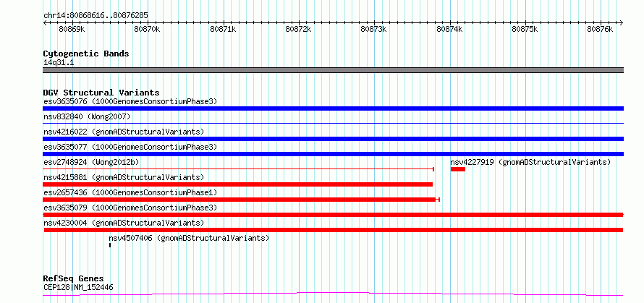This screenshot has height=303, width=644.
Task: Click the red bar under esv3635079
Action: 333,215
